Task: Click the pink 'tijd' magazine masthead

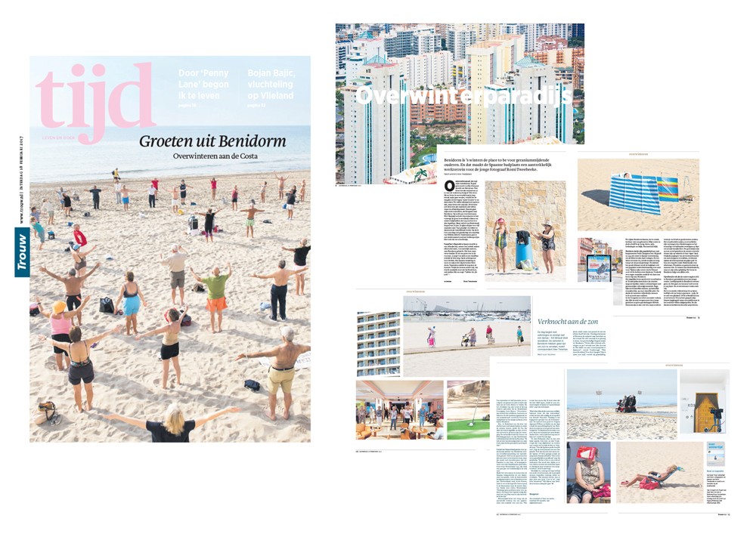Action: point(95,103)
